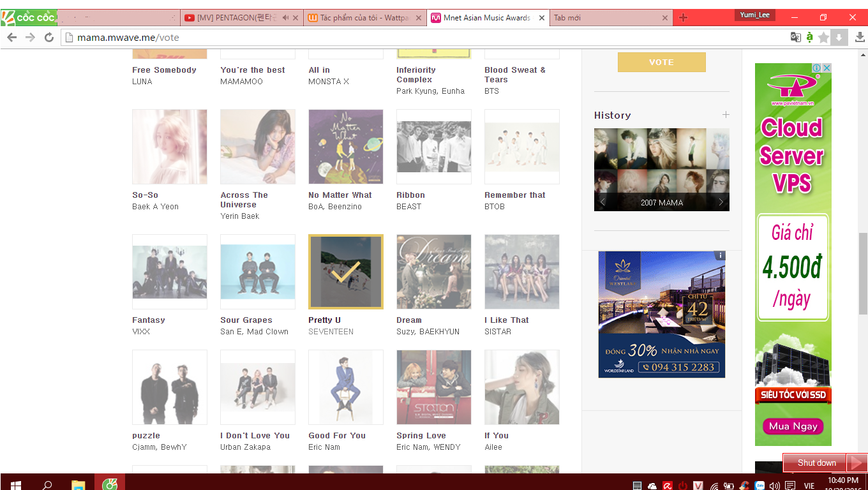The width and height of the screenshot is (868, 490).
Task: Close the Wattpad tab
Action: [419, 18]
